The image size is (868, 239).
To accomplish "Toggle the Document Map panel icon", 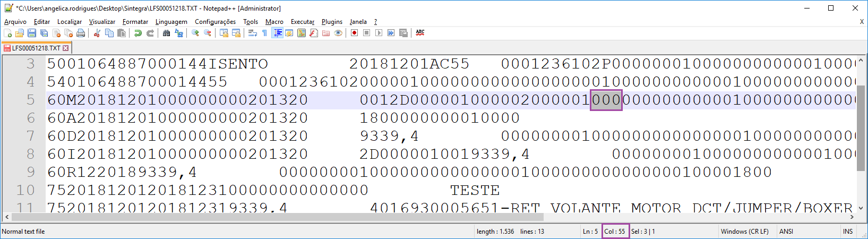I will (x=302, y=33).
